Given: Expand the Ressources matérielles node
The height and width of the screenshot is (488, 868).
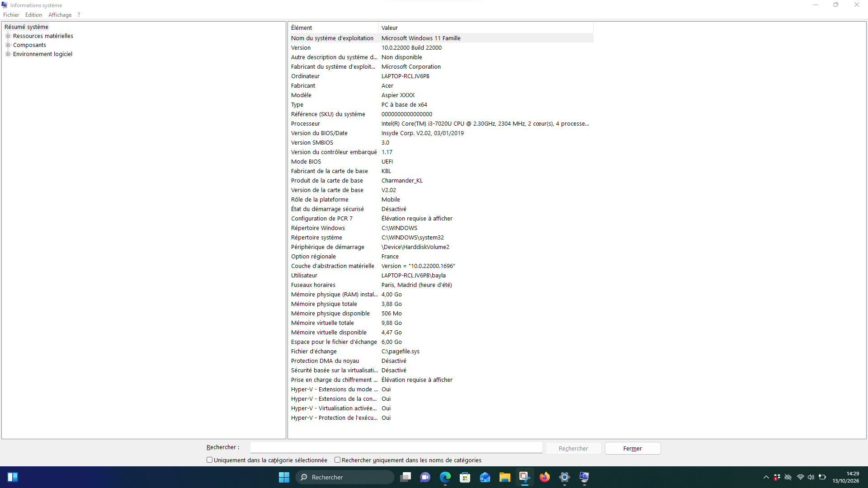Looking at the screenshot, I should pos(8,36).
